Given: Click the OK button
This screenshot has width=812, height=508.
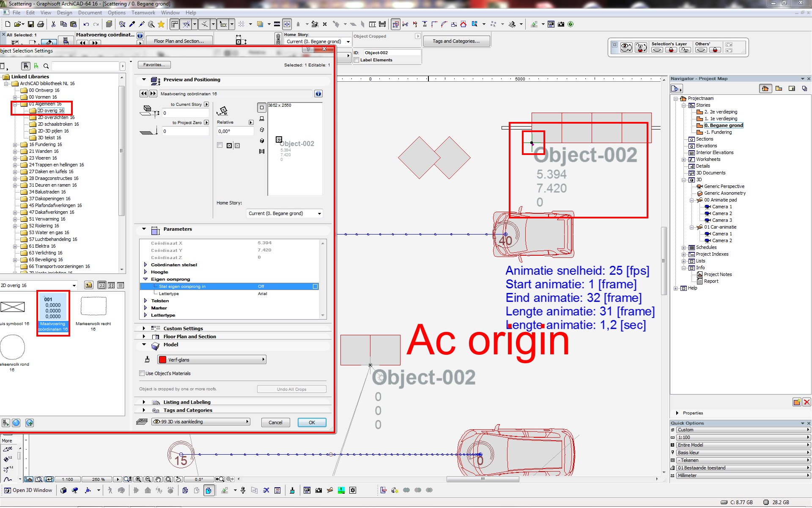Looking at the screenshot, I should point(312,422).
